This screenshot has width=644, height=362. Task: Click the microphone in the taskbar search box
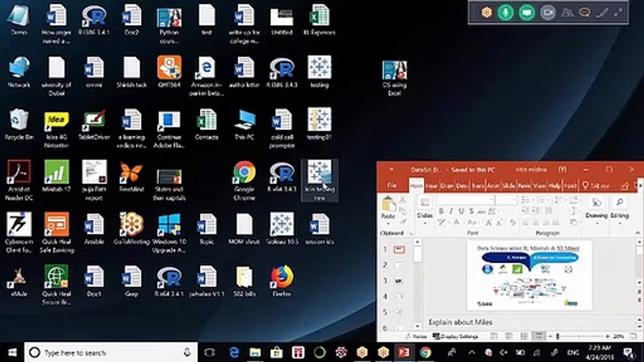(187, 352)
